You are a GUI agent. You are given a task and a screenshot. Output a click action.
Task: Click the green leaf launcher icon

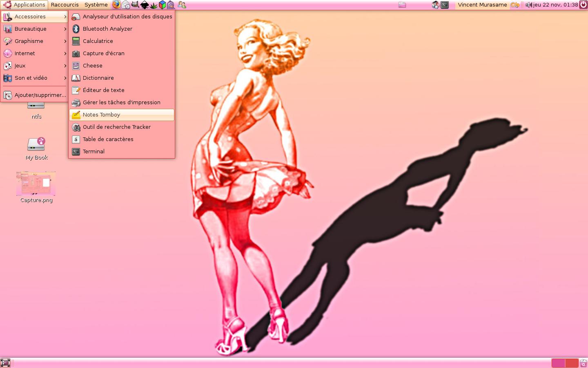click(x=154, y=5)
